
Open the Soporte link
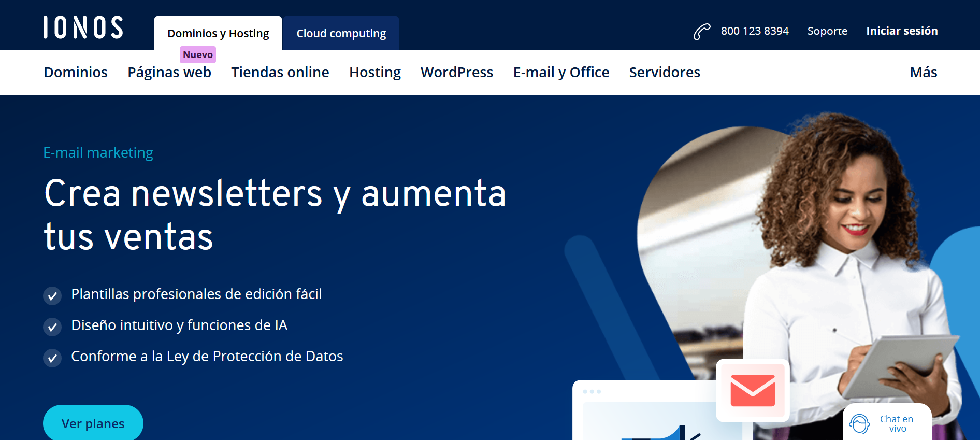click(827, 31)
